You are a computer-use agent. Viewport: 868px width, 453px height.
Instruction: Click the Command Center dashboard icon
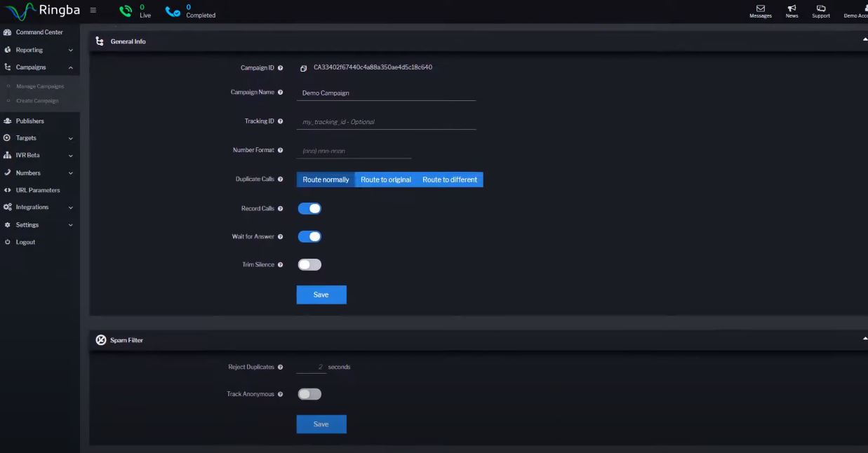7,32
